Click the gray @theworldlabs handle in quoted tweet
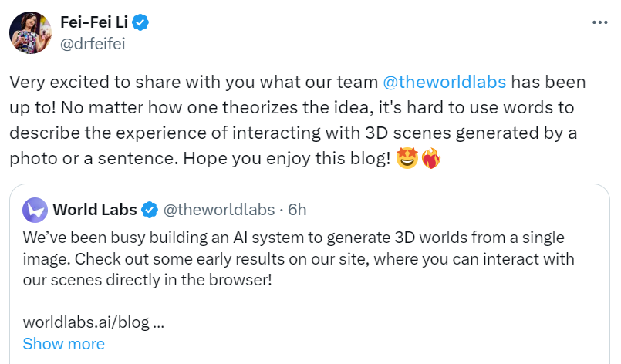Screen dimensions: 621x364 (218, 210)
